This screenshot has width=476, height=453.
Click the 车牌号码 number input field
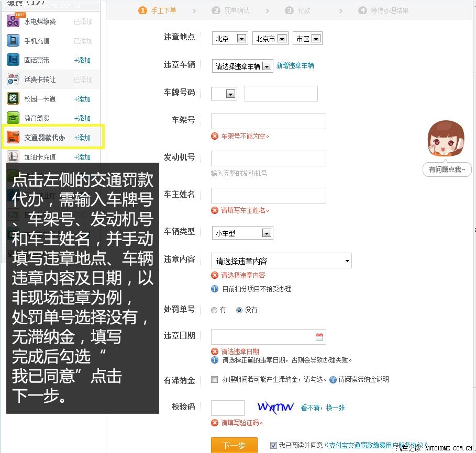click(x=281, y=94)
